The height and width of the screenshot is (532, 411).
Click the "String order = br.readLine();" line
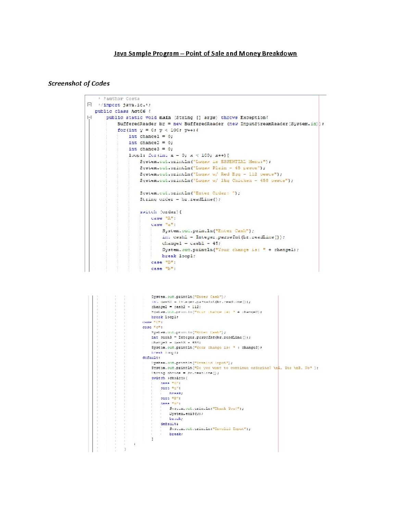pyautogui.click(x=180, y=199)
